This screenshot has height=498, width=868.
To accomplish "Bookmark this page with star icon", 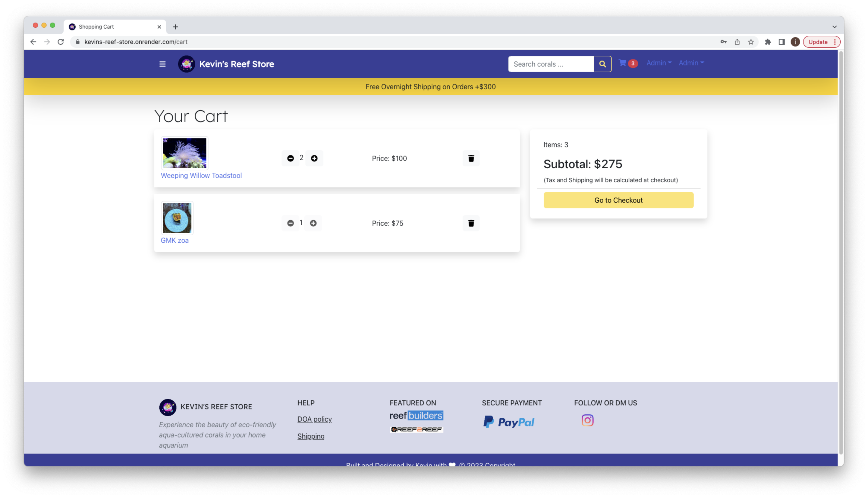I will coord(751,42).
